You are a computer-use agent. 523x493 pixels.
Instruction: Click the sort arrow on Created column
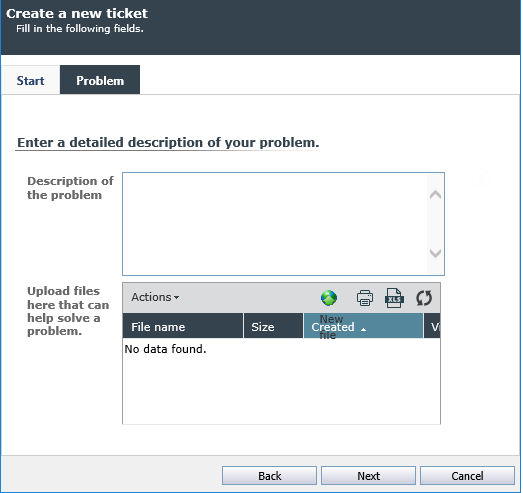(364, 329)
